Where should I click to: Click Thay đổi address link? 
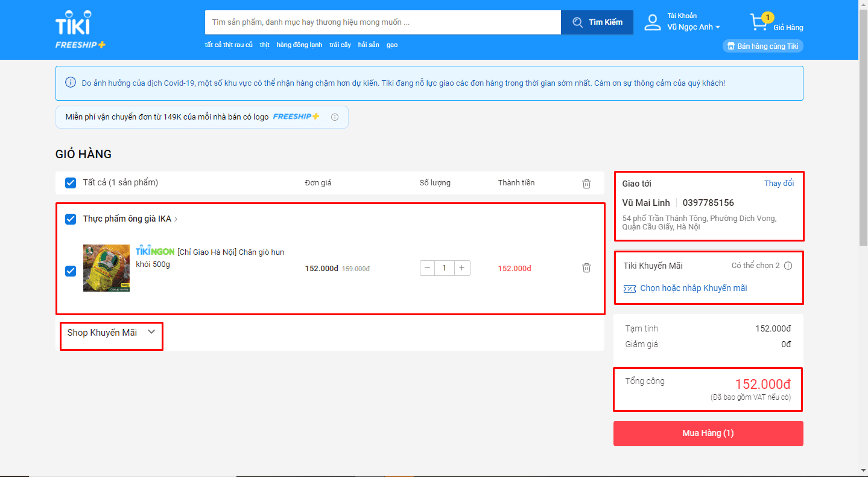coord(779,184)
